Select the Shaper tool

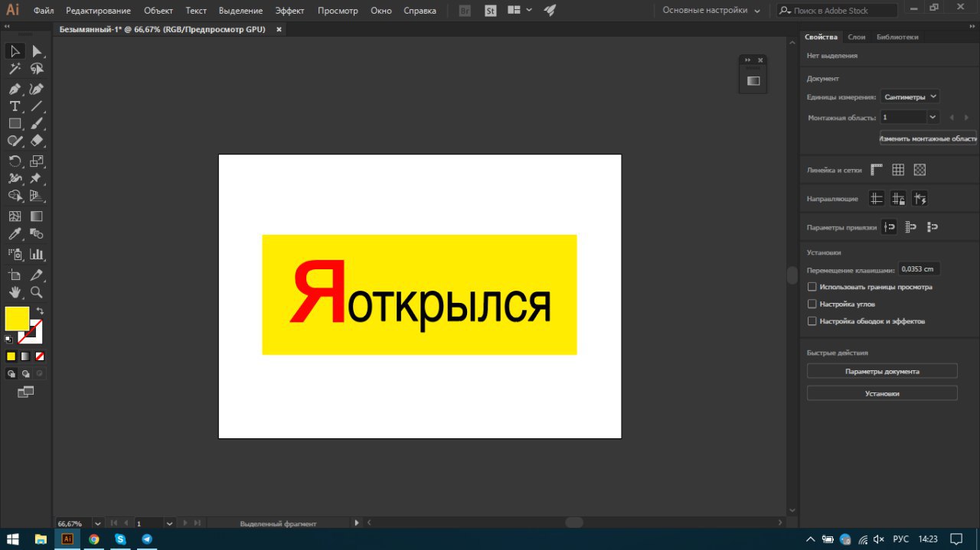click(x=15, y=141)
